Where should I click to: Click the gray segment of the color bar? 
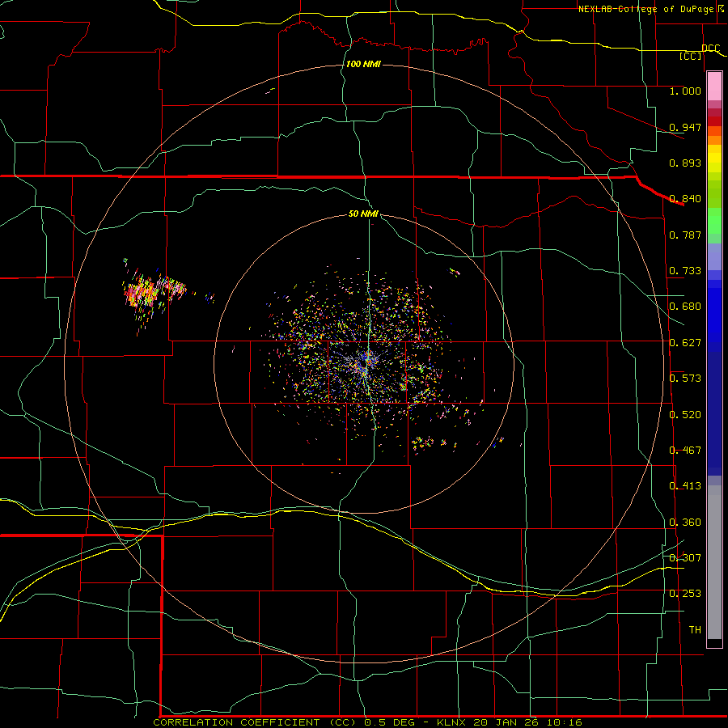point(714,562)
